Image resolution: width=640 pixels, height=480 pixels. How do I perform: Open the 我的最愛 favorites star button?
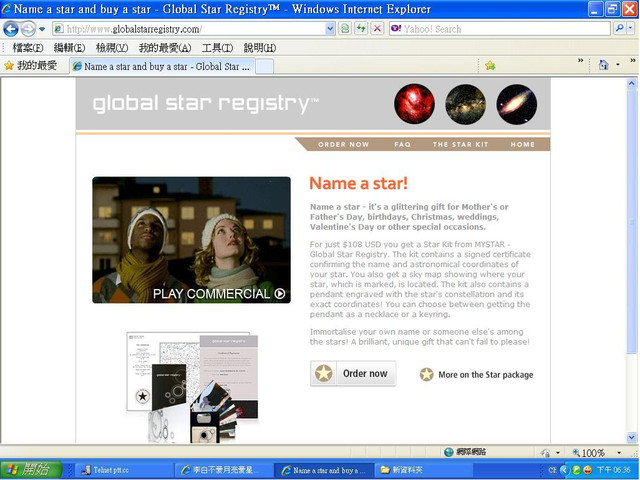click(31, 66)
